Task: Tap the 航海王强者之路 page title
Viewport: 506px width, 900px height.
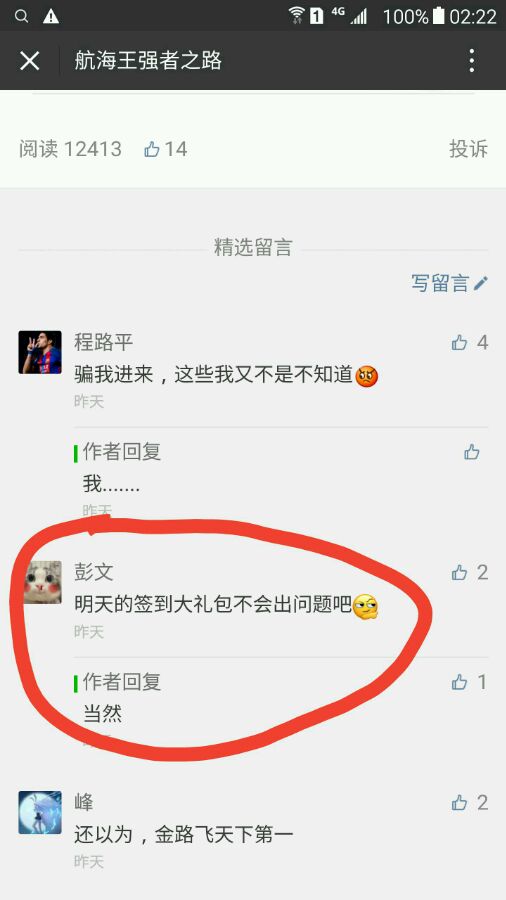Action: (148, 60)
